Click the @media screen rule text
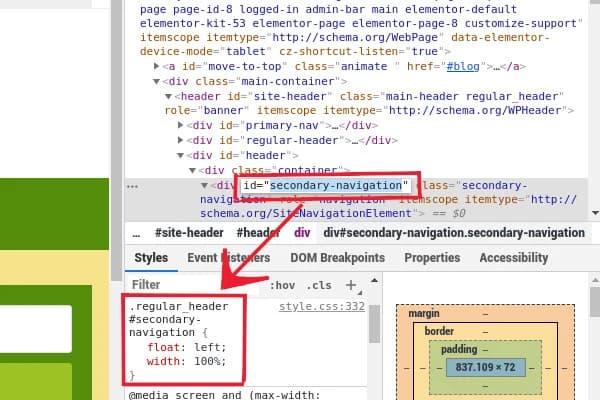This screenshot has height=400, width=600. pos(224,395)
